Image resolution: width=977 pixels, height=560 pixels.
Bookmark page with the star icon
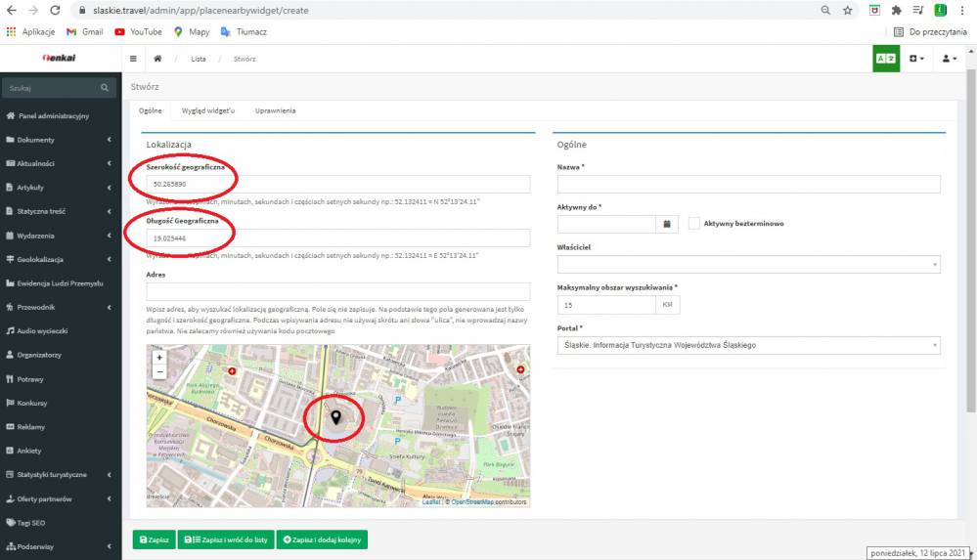coord(847,11)
